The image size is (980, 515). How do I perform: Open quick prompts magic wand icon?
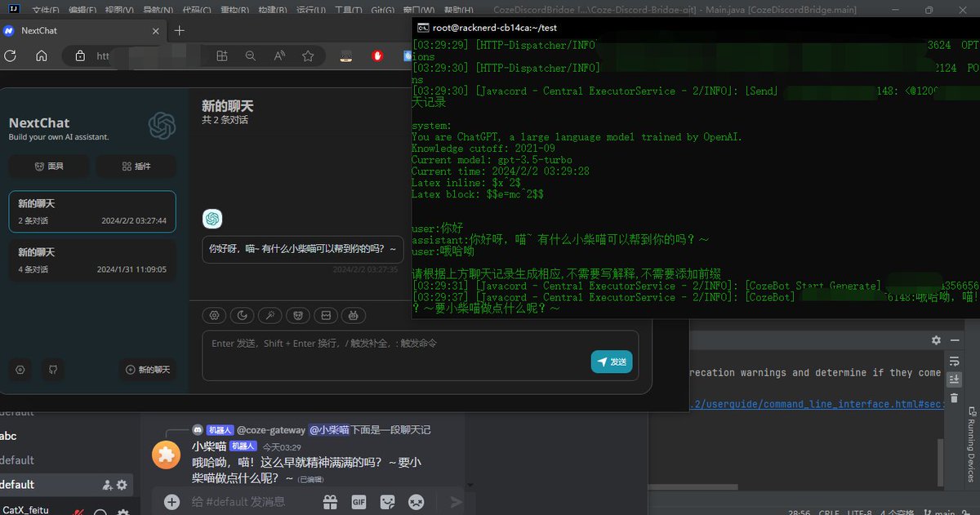tap(269, 315)
